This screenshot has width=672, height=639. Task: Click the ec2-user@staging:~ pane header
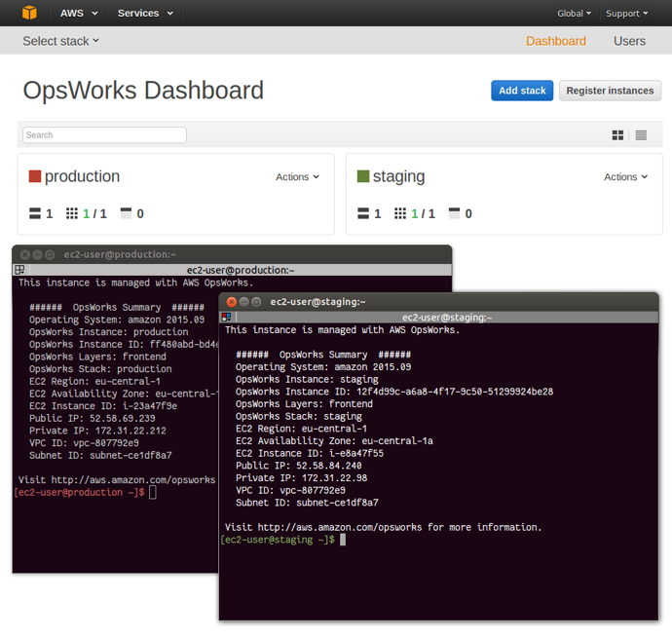tap(447, 318)
